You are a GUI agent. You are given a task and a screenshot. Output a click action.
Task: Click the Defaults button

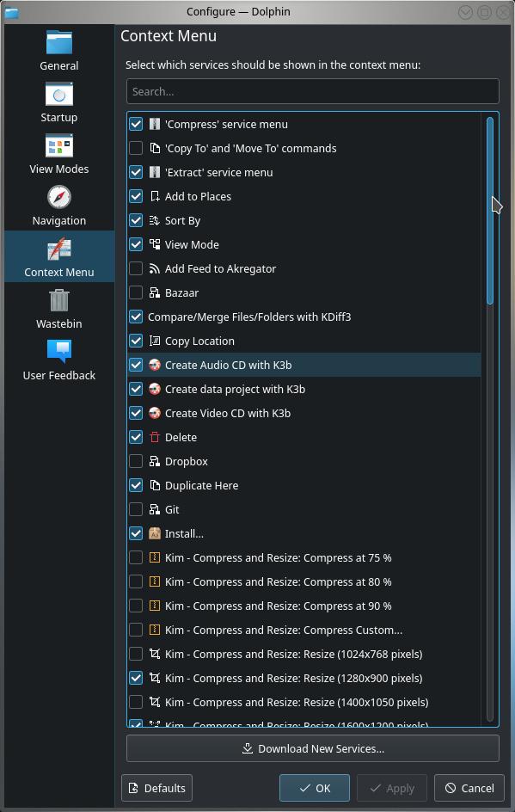(x=156, y=788)
